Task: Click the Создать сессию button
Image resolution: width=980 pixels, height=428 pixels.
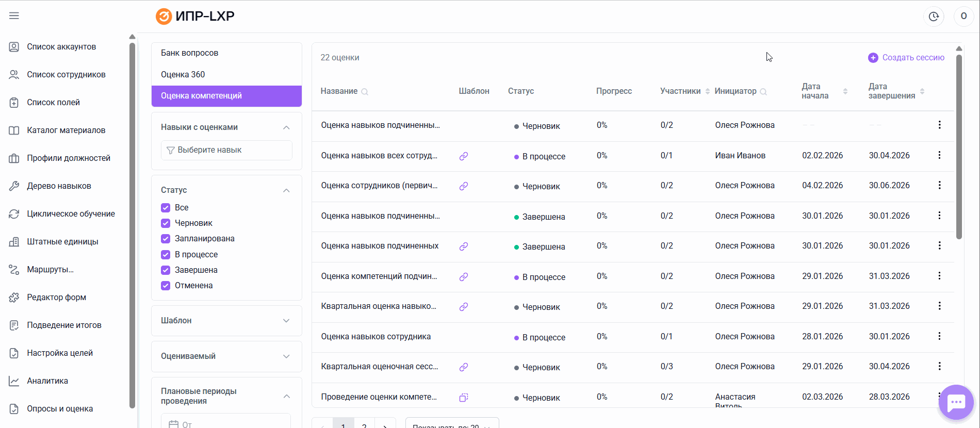Action: click(x=906, y=58)
